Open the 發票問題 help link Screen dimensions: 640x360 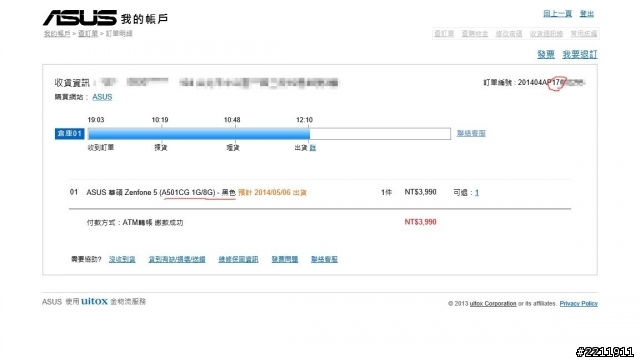point(284,259)
